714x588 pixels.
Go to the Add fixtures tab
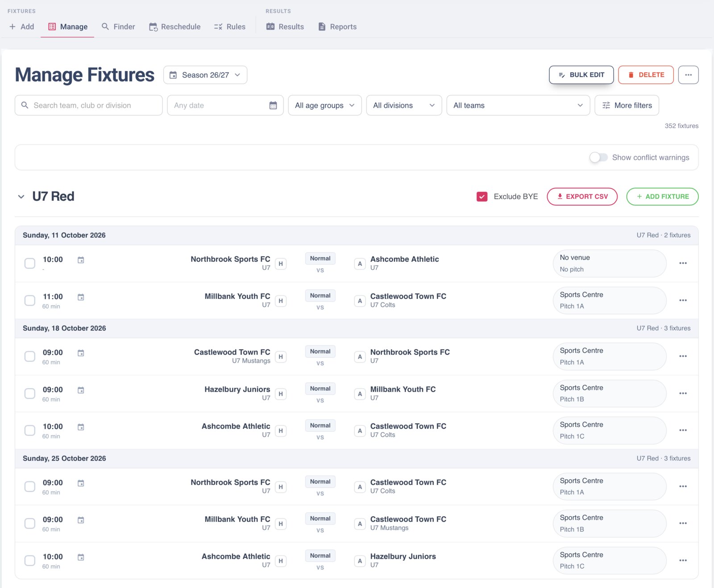click(x=22, y=27)
